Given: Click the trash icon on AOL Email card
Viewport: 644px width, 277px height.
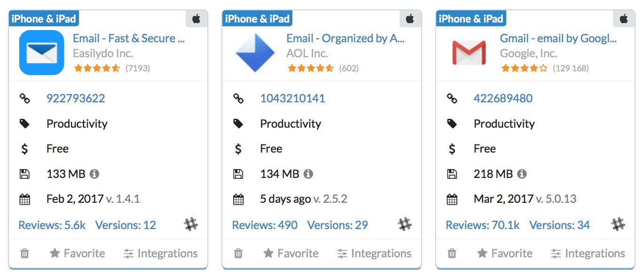Looking at the screenshot, I should pyautogui.click(x=238, y=254).
